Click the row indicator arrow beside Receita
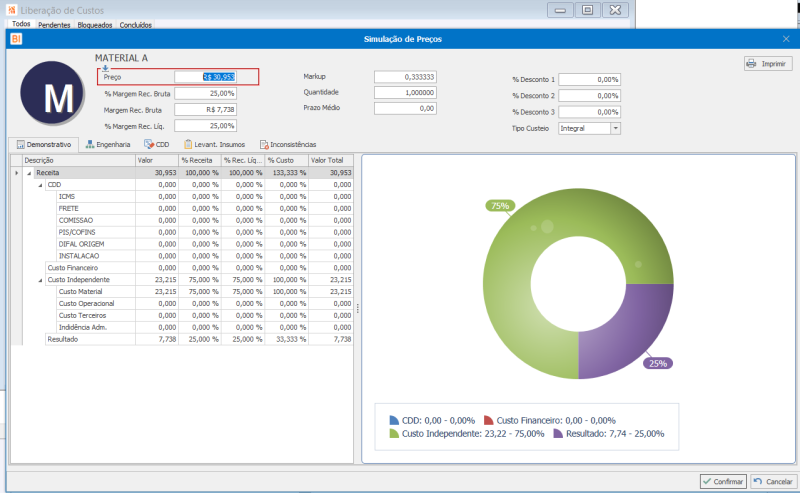Viewport: 800px width, 493px height. click(16, 173)
